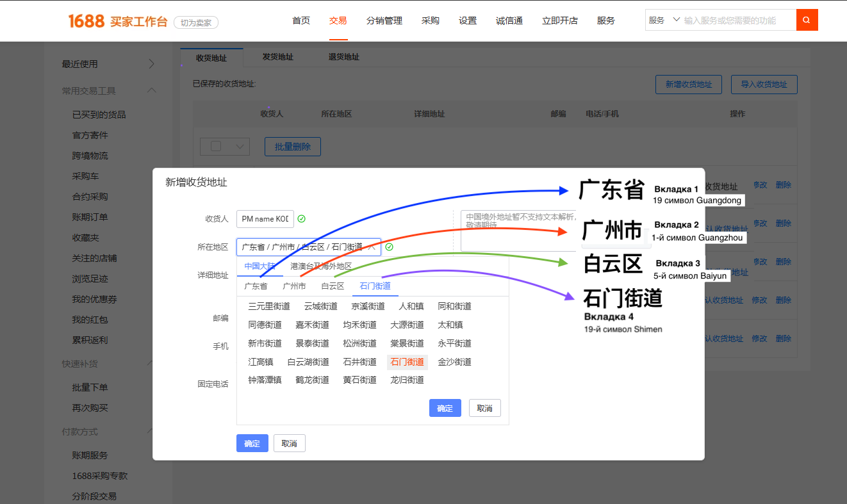847x504 pixels.
Task: Click the 导入收货地址 button
Action: (764, 85)
